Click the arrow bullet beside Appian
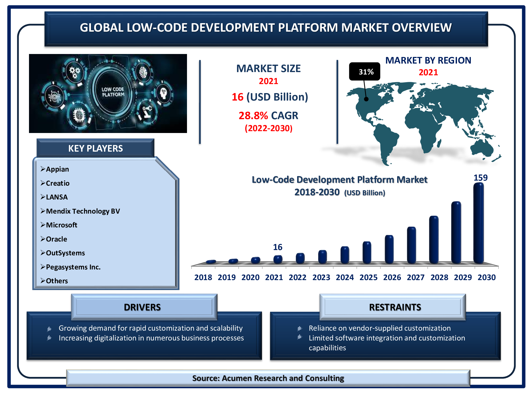Viewport: 532px width, 399px height. pos(43,169)
